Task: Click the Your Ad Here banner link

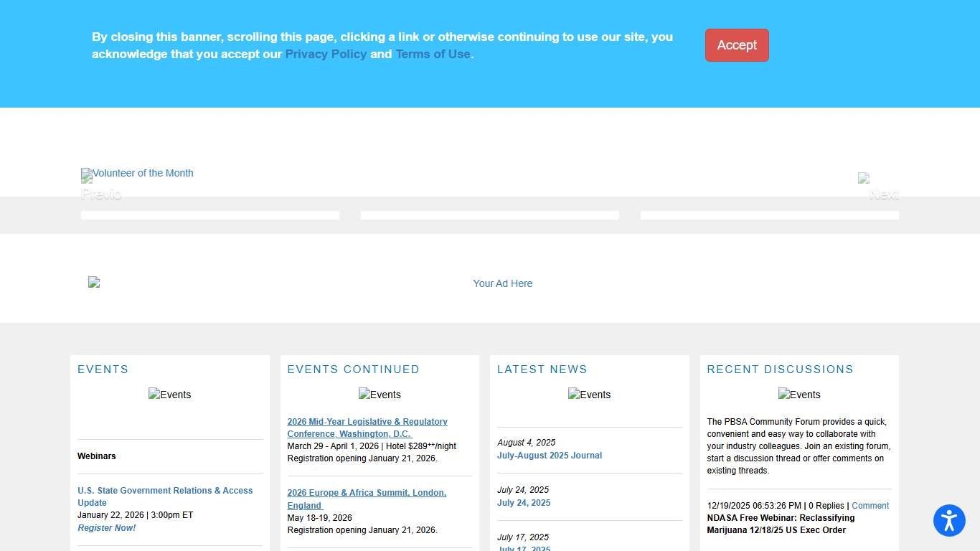Action: pos(502,283)
